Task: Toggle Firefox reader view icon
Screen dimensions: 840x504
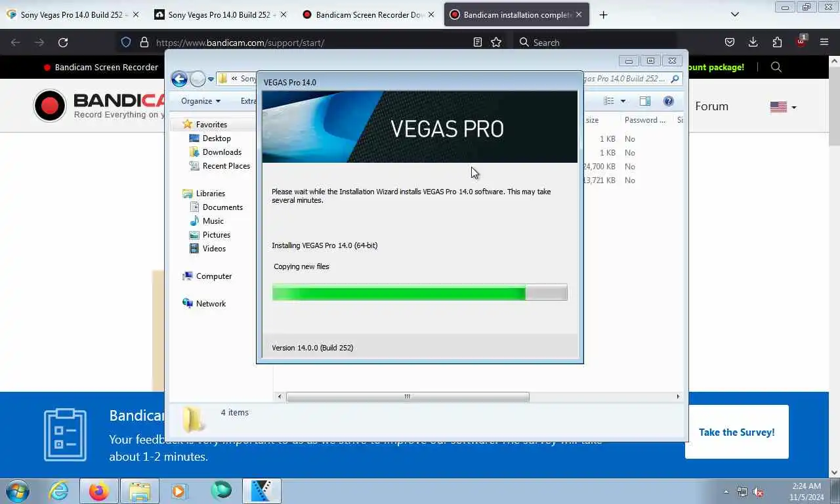Action: [x=478, y=42]
